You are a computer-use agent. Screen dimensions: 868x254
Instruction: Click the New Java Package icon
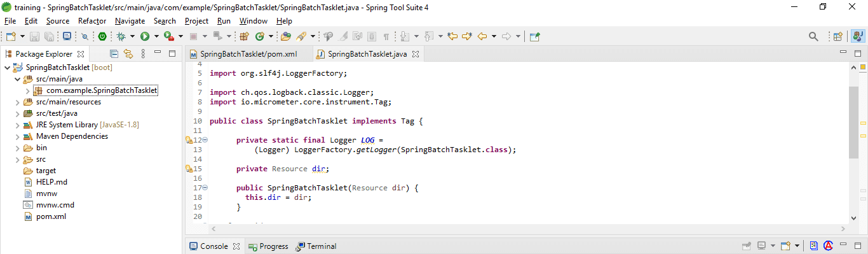coord(244,36)
